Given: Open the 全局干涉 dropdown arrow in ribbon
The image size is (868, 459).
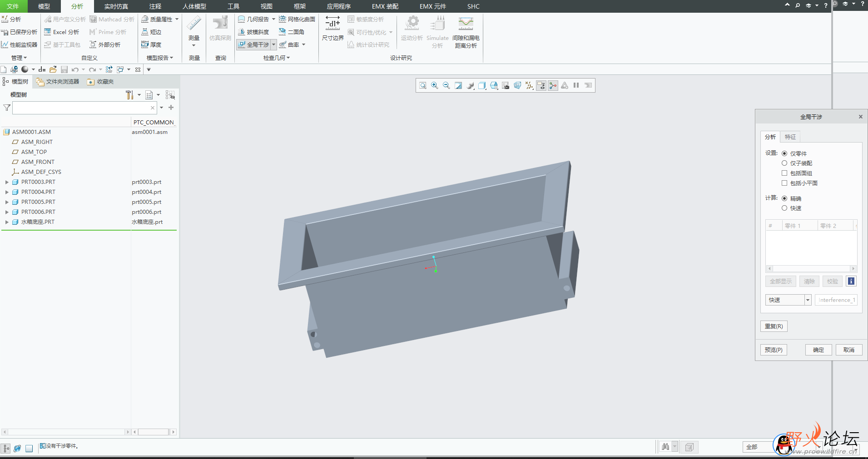Looking at the screenshot, I should [x=273, y=44].
